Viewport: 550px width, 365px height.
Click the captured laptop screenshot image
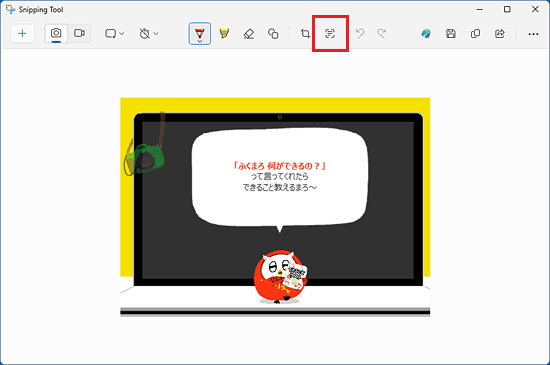pyautogui.click(x=275, y=207)
